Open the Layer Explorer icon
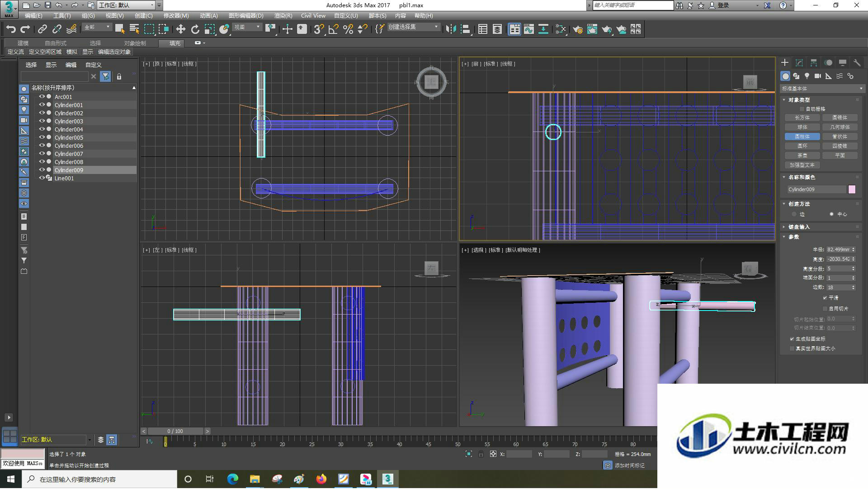Screen dimensions: 868x489 (497, 29)
